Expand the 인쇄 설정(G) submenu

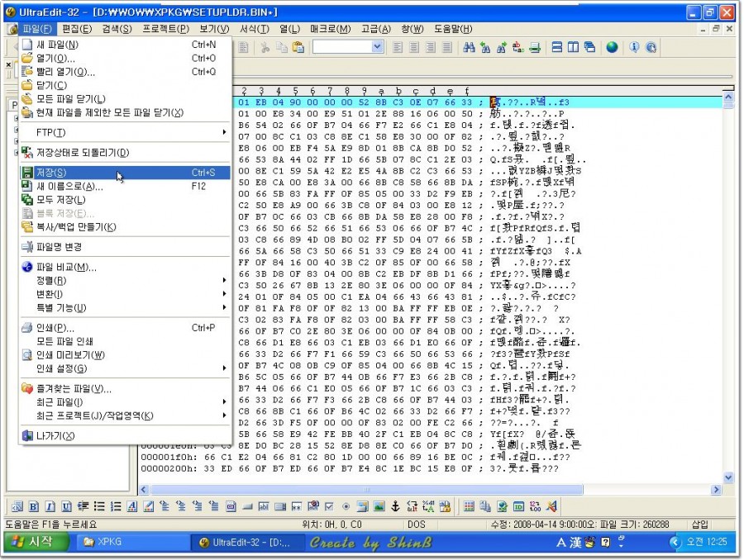[126, 368]
